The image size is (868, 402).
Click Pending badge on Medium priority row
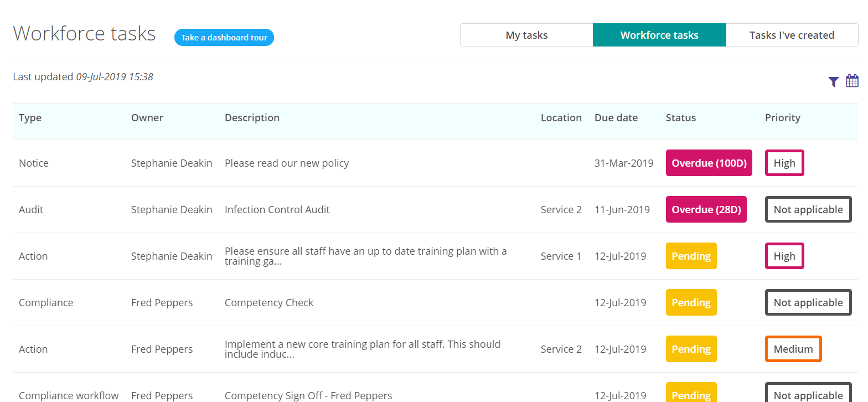(691, 349)
